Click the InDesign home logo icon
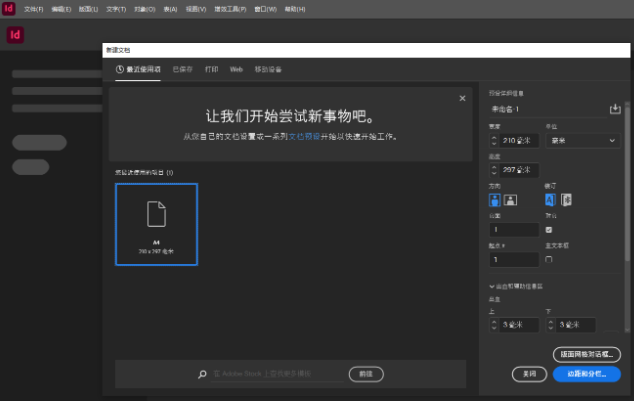 (15, 35)
